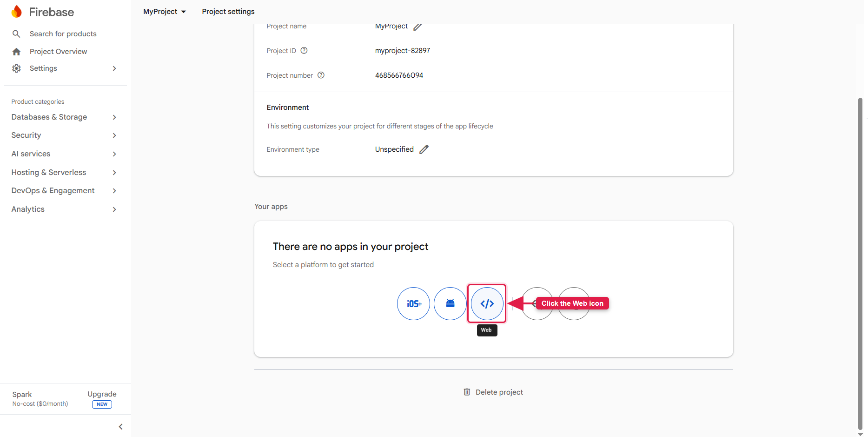Click project ID value myproject-82897
Image resolution: width=868 pixels, height=437 pixels.
403,51
